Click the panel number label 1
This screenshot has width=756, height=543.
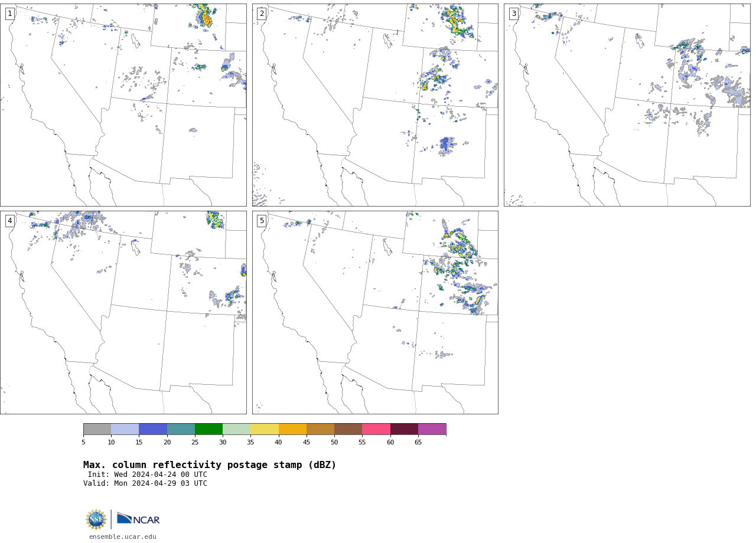click(x=10, y=14)
